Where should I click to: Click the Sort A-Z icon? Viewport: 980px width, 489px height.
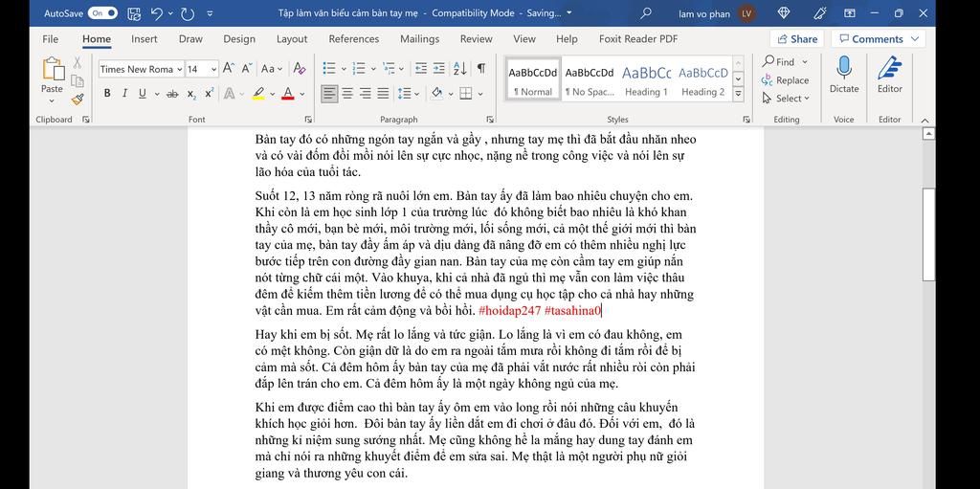pos(459,68)
